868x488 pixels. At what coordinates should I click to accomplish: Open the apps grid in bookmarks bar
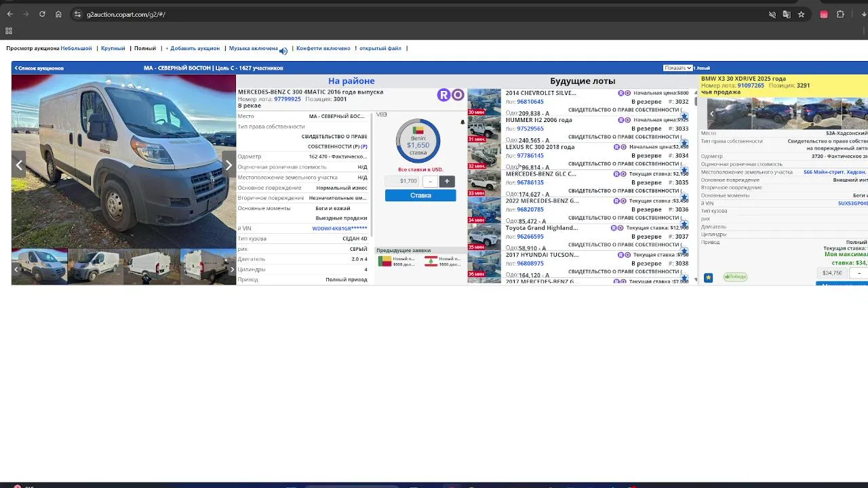(x=9, y=30)
